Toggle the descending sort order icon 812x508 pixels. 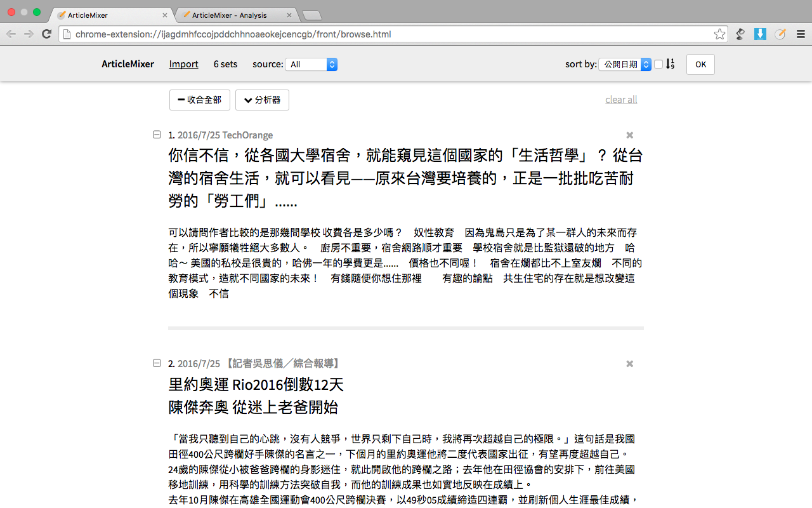[670, 64]
